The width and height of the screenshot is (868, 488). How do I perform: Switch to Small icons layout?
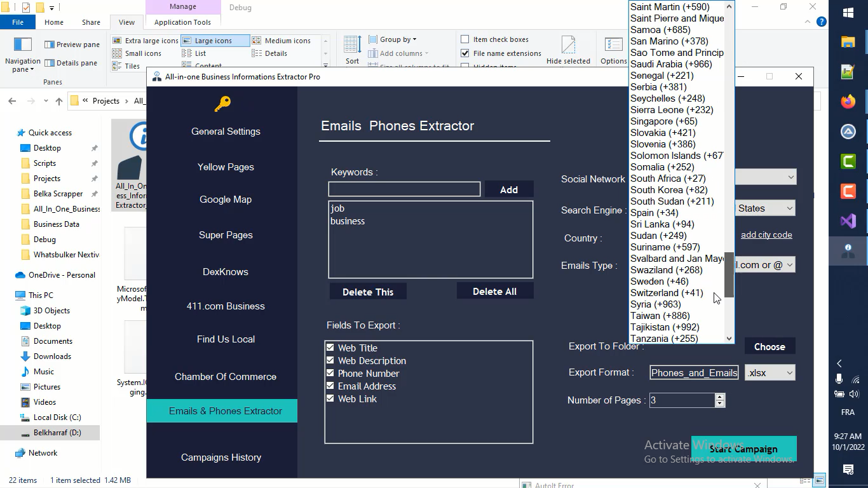pos(137,53)
